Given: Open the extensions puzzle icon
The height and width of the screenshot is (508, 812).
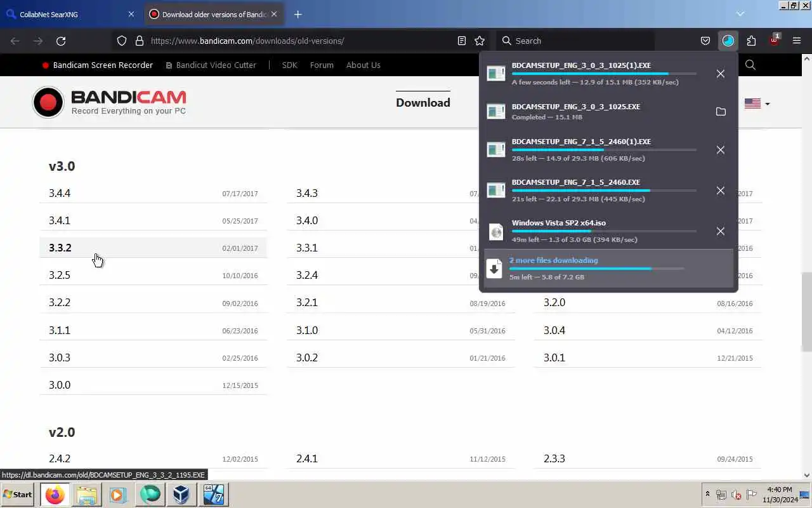Looking at the screenshot, I should pyautogui.click(x=751, y=41).
